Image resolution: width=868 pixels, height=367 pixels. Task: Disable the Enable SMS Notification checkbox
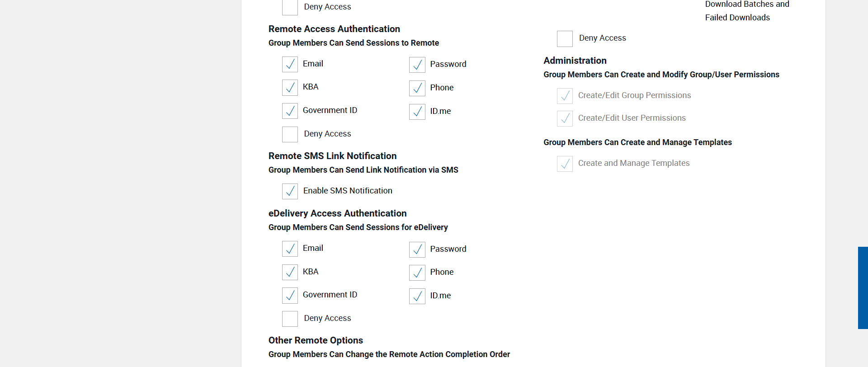pos(290,191)
